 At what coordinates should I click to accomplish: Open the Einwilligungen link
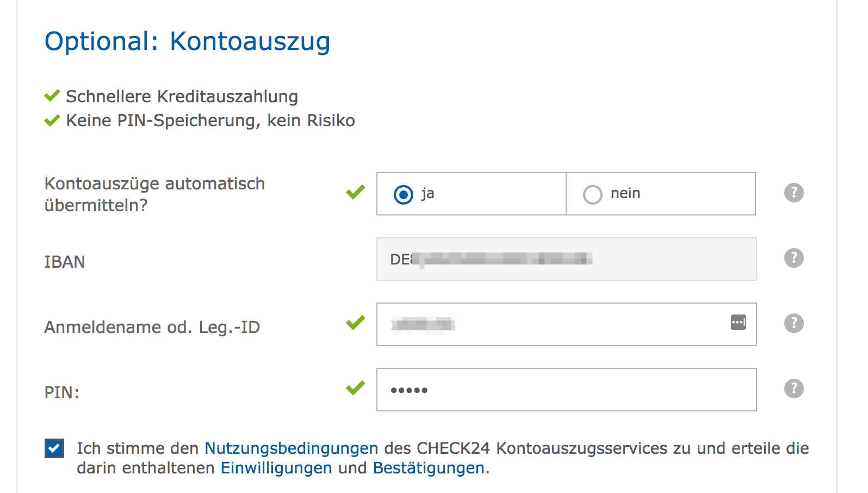[x=276, y=468]
